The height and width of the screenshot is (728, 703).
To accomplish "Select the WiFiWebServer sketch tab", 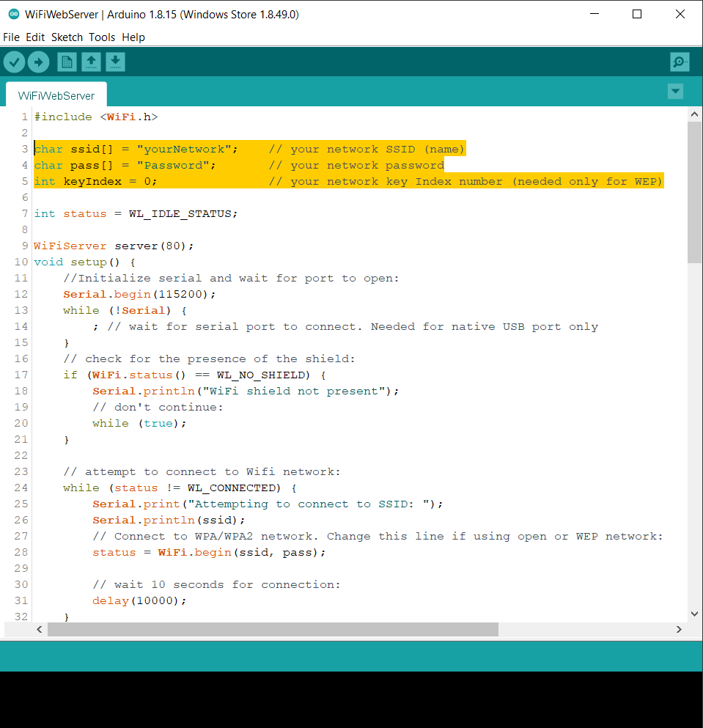I will (x=56, y=95).
